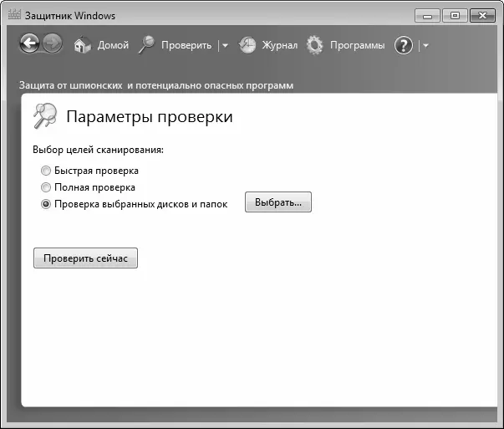The width and height of the screenshot is (504, 429).
Task: Maximize the Защитник Windows window
Action: point(455,15)
